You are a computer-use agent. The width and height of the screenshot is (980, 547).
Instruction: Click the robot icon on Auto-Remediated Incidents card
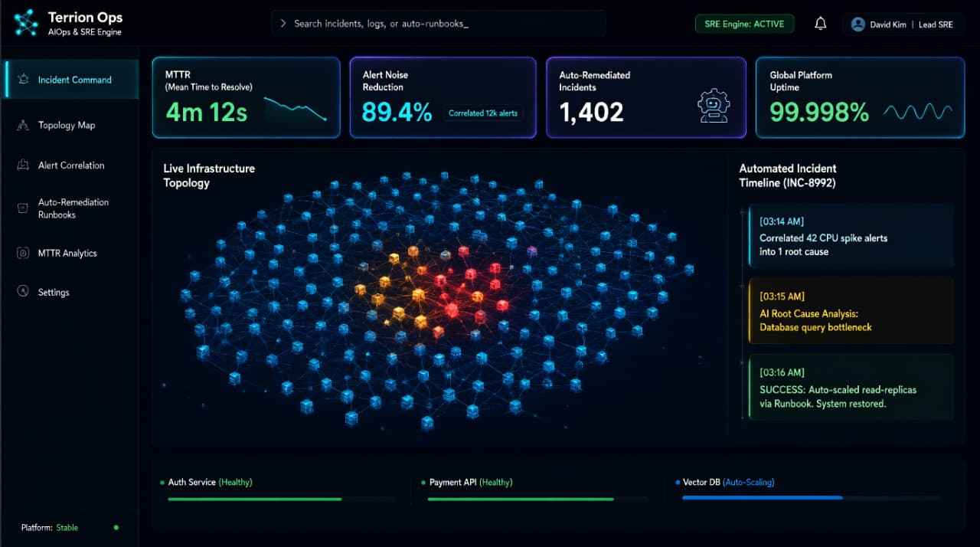(714, 106)
